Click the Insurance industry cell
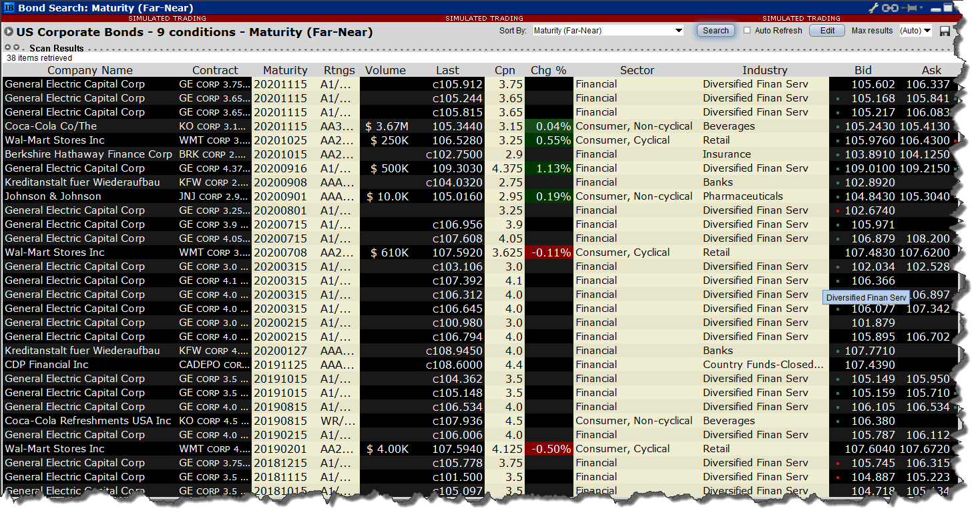The width and height of the screenshot is (980, 519). [765, 154]
